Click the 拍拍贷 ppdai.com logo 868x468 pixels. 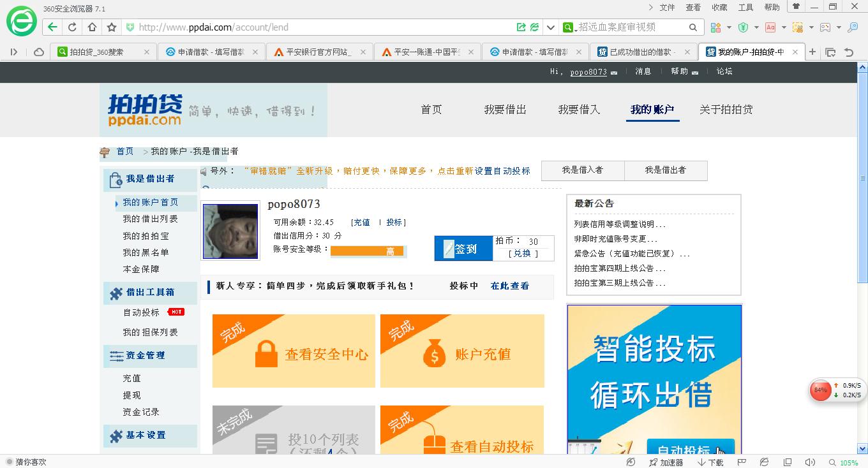pos(146,110)
